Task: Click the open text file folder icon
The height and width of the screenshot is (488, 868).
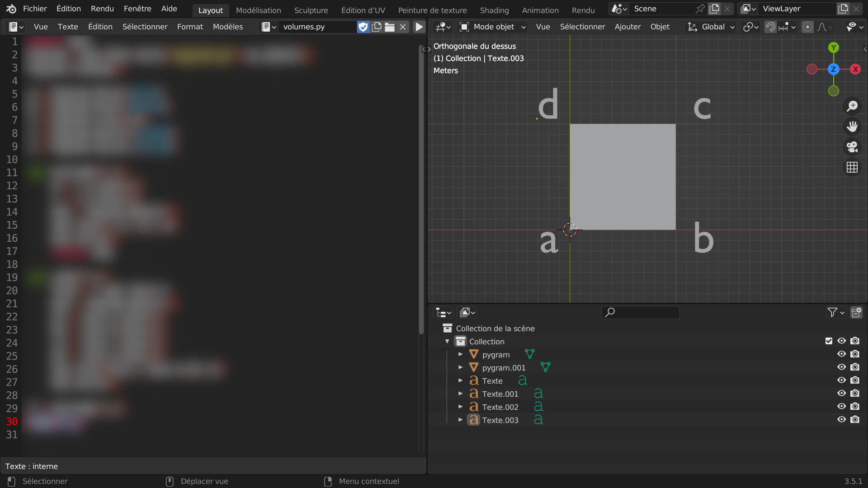Action: 390,27
